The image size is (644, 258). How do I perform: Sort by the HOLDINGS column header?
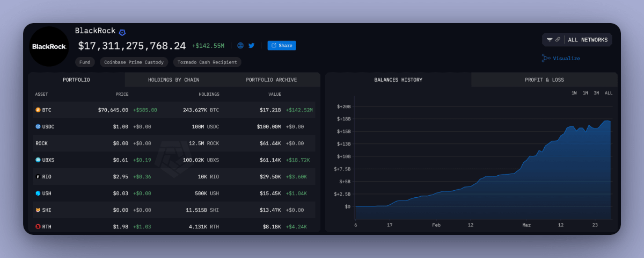pos(209,94)
